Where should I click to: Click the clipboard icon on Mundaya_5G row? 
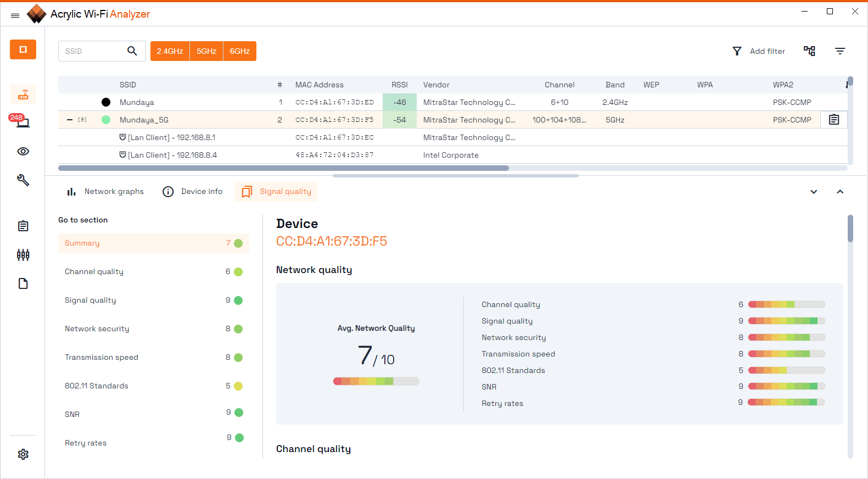[x=833, y=120]
